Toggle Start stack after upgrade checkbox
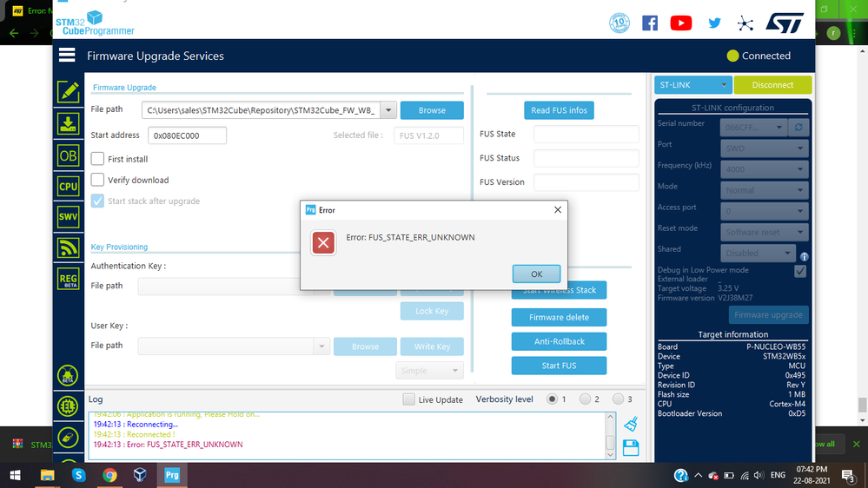Image resolution: width=868 pixels, height=488 pixels. (97, 201)
